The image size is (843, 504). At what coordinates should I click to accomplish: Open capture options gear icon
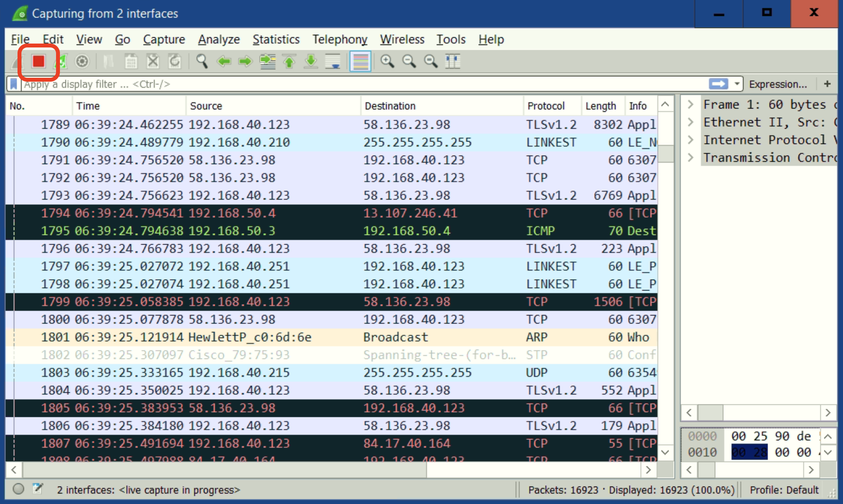[82, 61]
